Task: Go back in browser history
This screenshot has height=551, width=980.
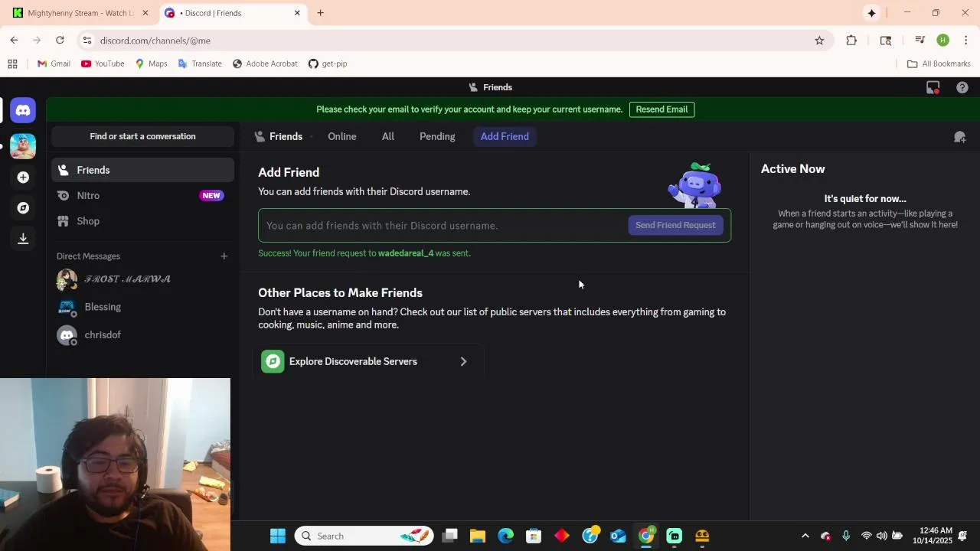Action: [x=14, y=41]
